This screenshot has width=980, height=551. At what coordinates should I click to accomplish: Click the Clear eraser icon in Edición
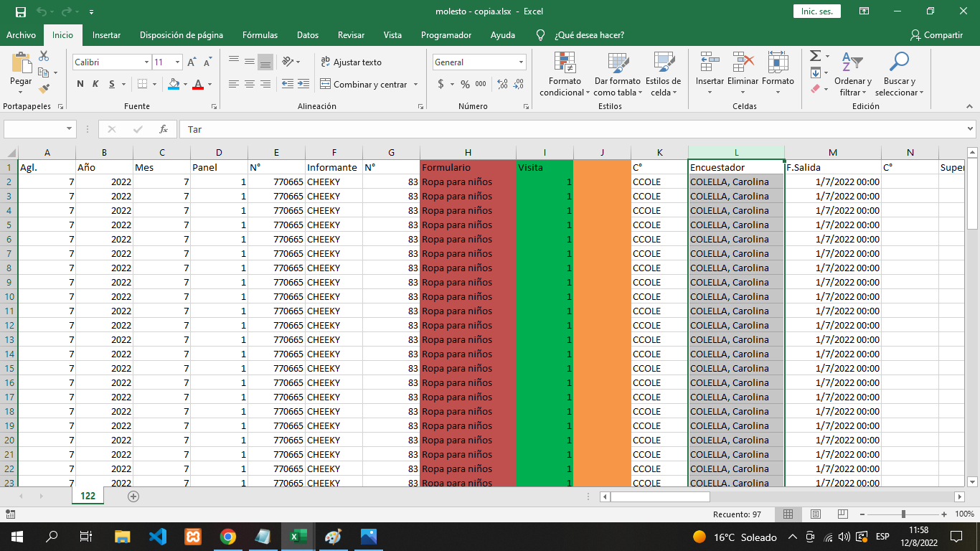point(815,89)
